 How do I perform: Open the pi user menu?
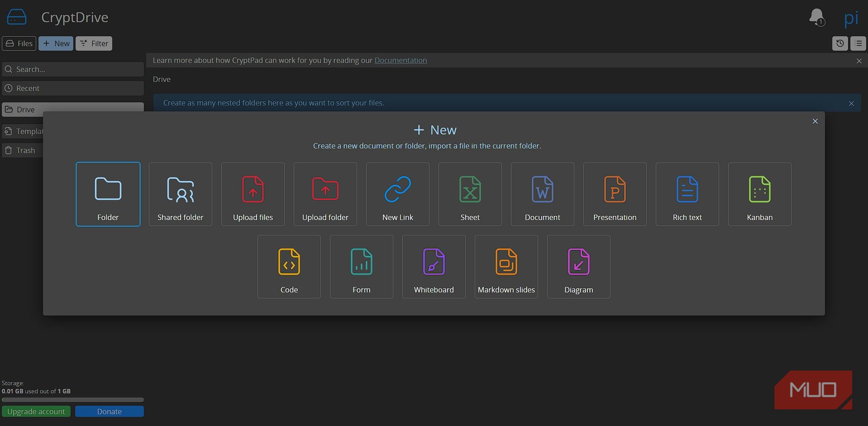coord(851,18)
